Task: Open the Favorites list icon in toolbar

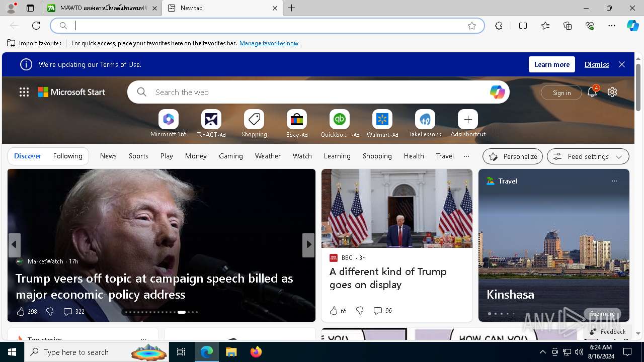Action: (545, 26)
